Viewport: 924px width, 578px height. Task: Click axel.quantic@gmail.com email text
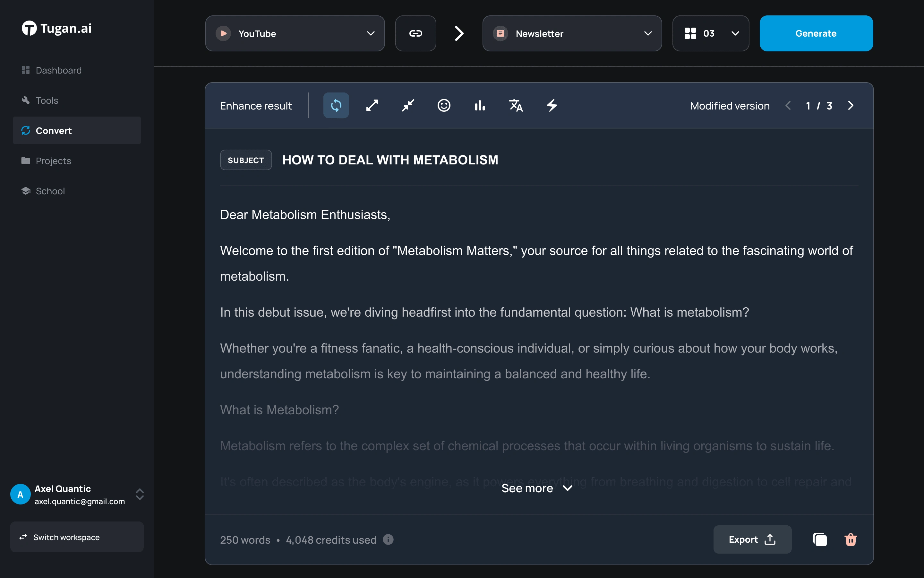pyautogui.click(x=80, y=502)
